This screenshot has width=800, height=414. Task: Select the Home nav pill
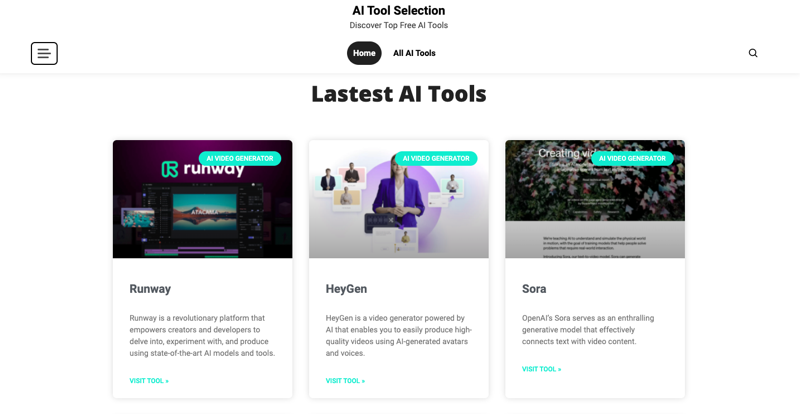[364, 53]
